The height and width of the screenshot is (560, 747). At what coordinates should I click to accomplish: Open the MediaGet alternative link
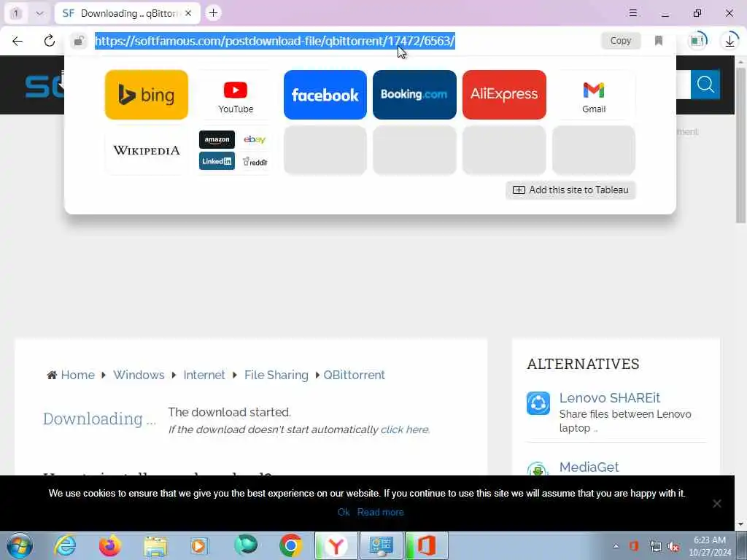click(x=589, y=467)
